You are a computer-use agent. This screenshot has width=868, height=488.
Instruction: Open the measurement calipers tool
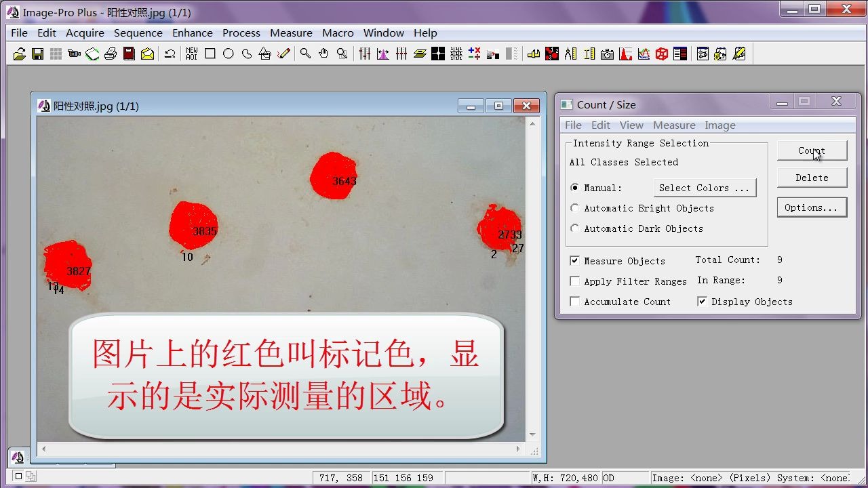point(570,54)
